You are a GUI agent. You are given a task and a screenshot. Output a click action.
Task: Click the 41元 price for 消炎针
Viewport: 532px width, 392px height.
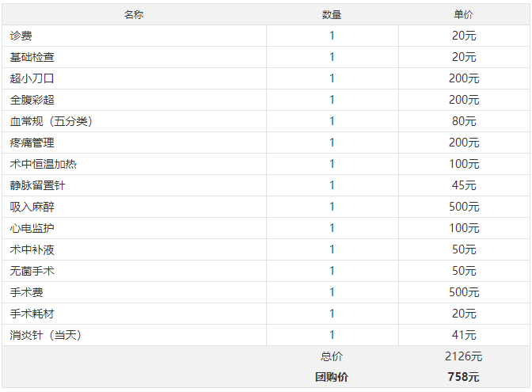point(464,335)
